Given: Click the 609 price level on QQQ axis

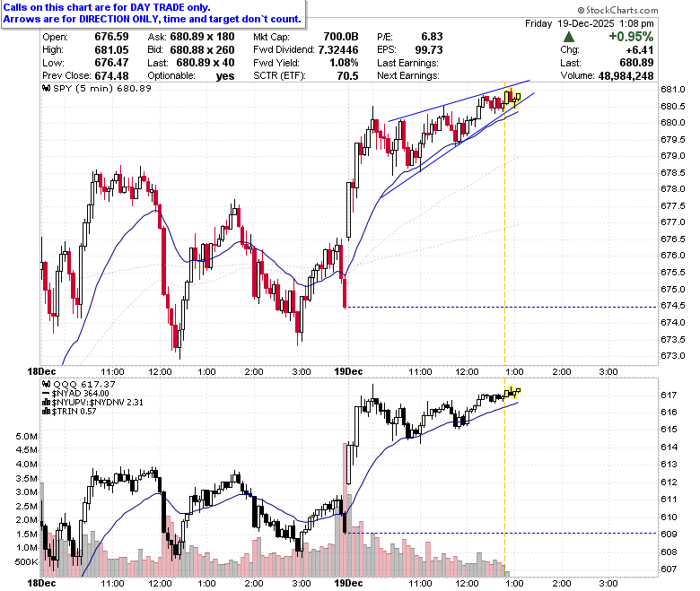Looking at the screenshot, I should pos(669,534).
